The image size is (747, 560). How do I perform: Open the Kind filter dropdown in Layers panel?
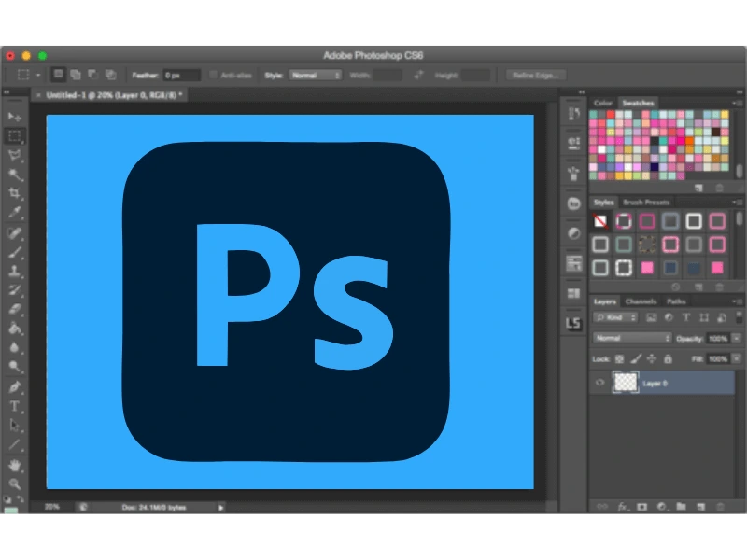616,317
